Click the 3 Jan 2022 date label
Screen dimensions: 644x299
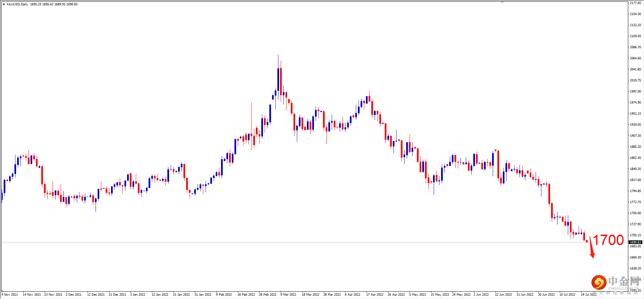[x=138, y=294]
